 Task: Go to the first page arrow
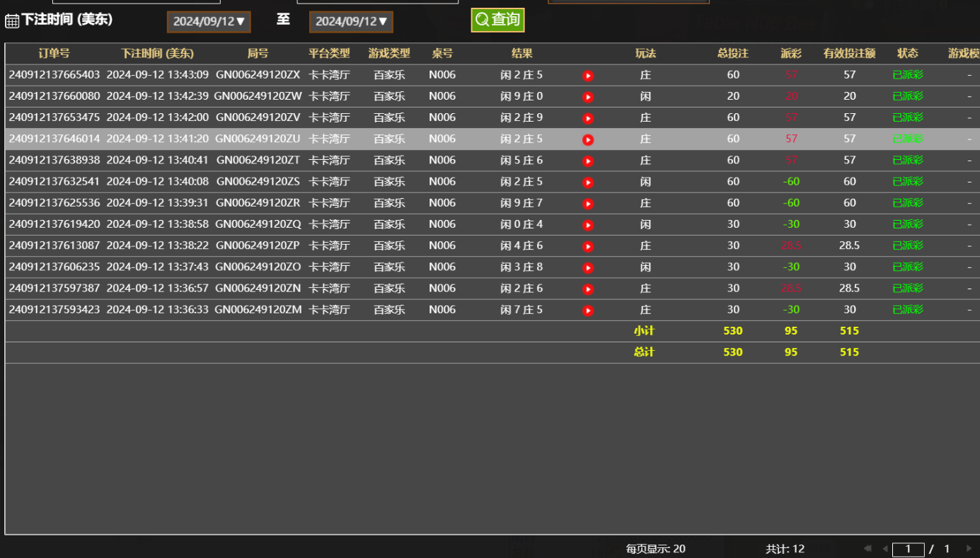pos(867,549)
